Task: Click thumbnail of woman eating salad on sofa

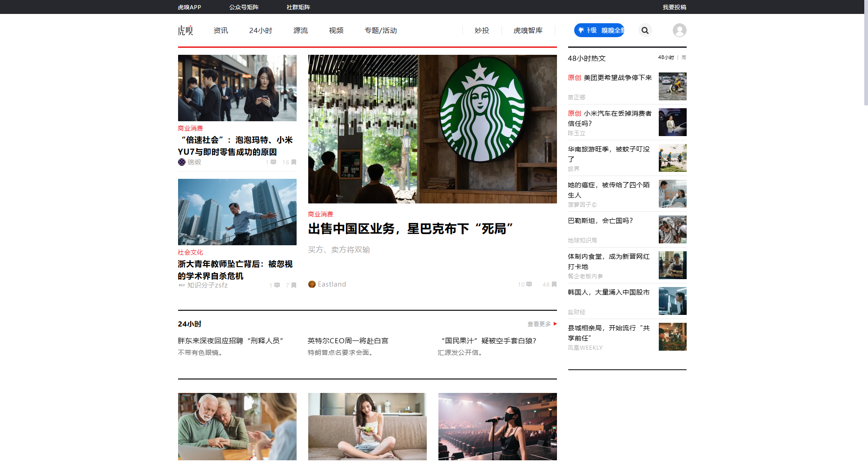Action: pos(367,426)
